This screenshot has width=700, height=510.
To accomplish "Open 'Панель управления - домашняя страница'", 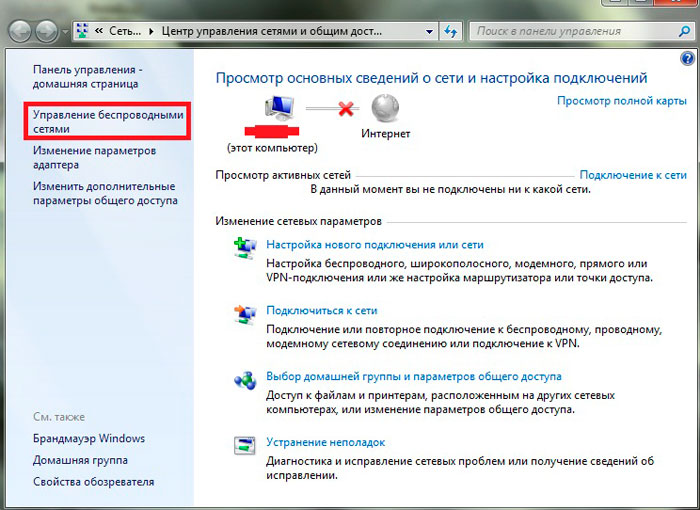I will click(x=88, y=77).
